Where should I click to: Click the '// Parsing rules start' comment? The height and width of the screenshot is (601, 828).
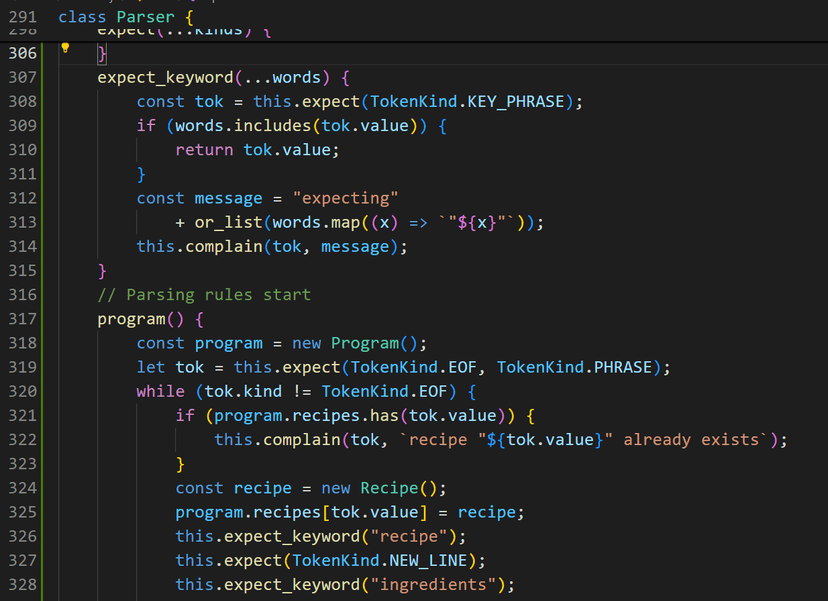(x=204, y=295)
